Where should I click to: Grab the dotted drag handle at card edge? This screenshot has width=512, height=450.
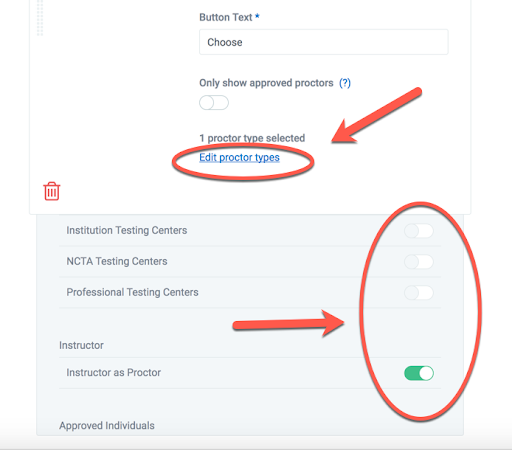tap(40, 18)
